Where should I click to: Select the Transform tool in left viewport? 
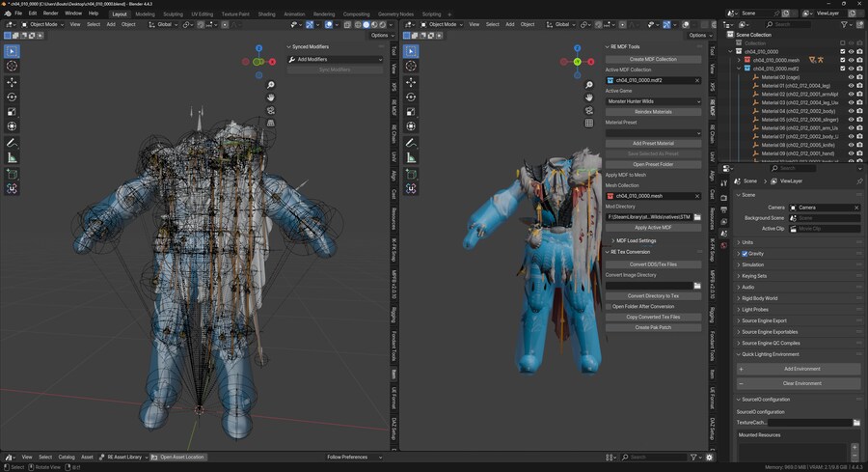coord(12,126)
